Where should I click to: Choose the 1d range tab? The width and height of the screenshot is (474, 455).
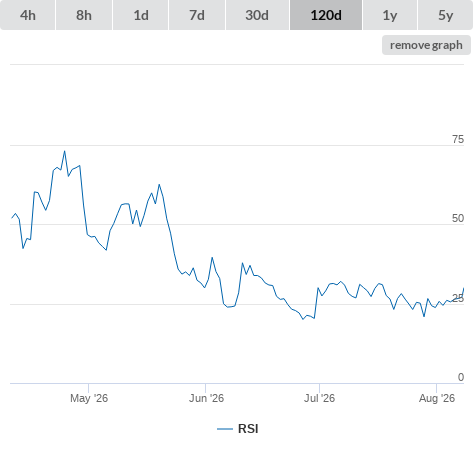click(x=141, y=15)
